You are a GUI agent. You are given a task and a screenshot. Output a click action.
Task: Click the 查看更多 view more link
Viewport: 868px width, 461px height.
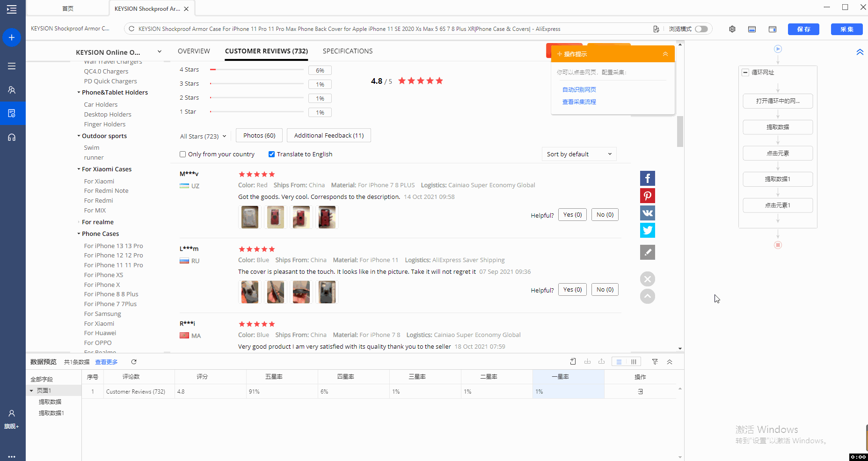click(106, 362)
